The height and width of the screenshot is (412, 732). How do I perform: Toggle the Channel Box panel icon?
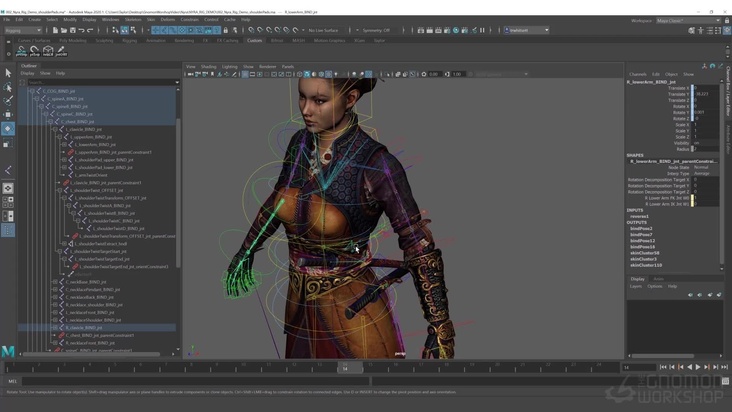coord(727,30)
